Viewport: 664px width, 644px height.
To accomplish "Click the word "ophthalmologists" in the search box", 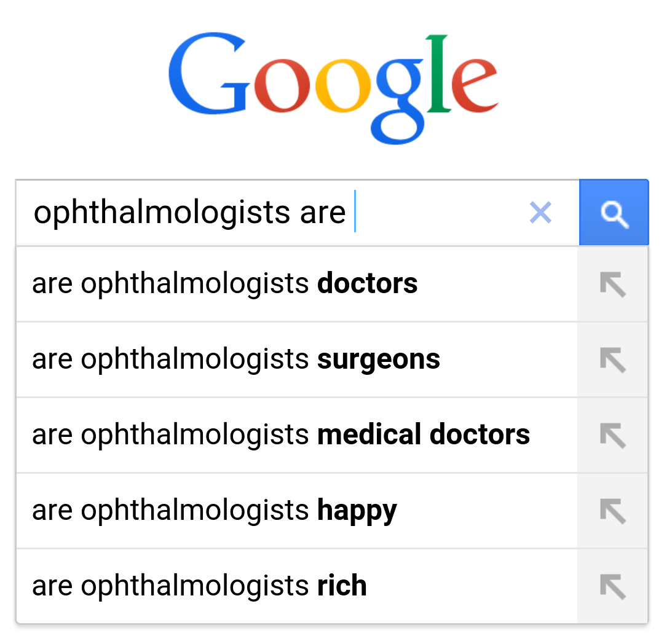I will click(x=163, y=213).
